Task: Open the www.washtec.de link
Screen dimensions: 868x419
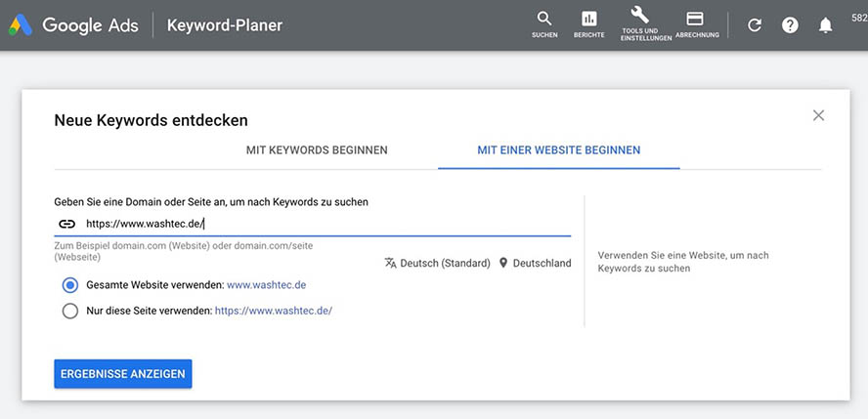Action: (x=266, y=285)
